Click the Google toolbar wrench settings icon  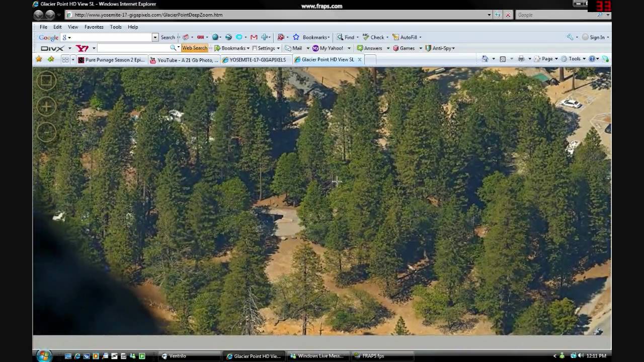tap(570, 37)
